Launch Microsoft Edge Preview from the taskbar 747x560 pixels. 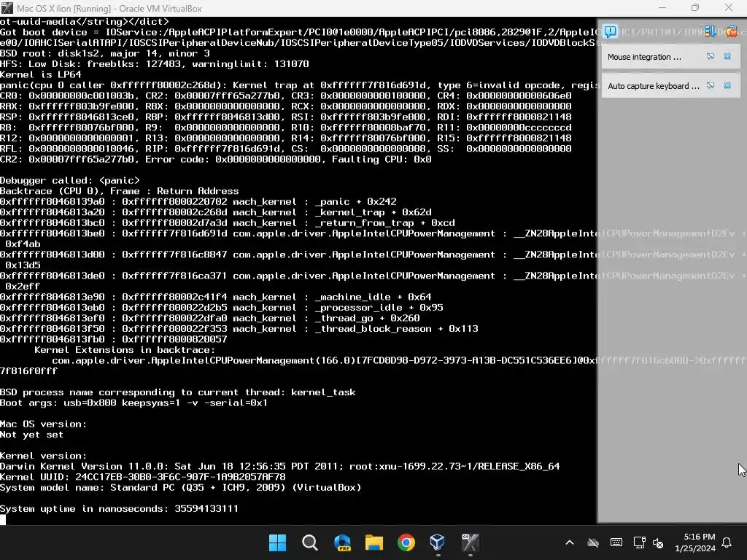(x=342, y=542)
